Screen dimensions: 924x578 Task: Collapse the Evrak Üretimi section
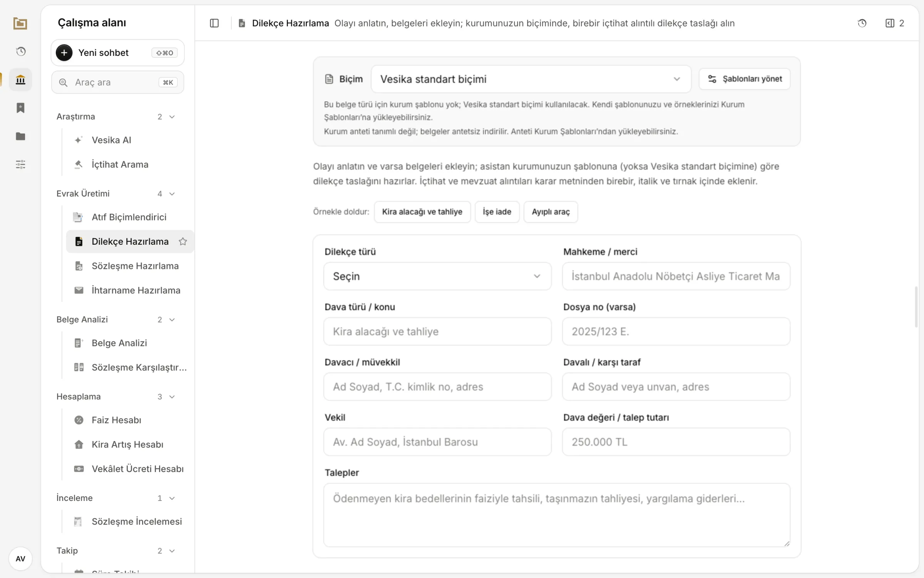(117, 194)
